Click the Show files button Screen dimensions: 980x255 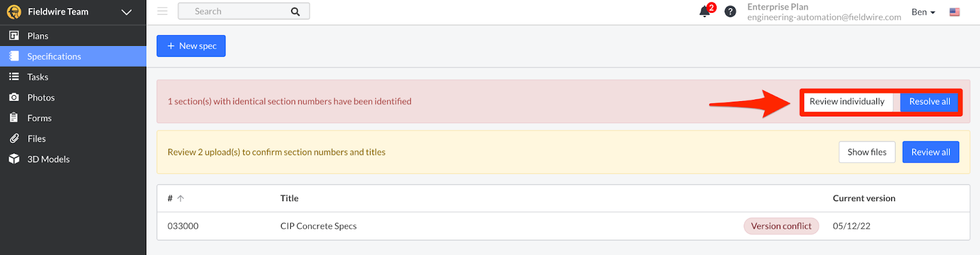[x=867, y=152]
